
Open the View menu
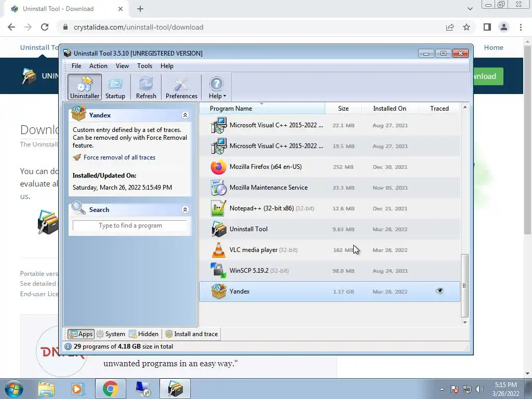(122, 66)
